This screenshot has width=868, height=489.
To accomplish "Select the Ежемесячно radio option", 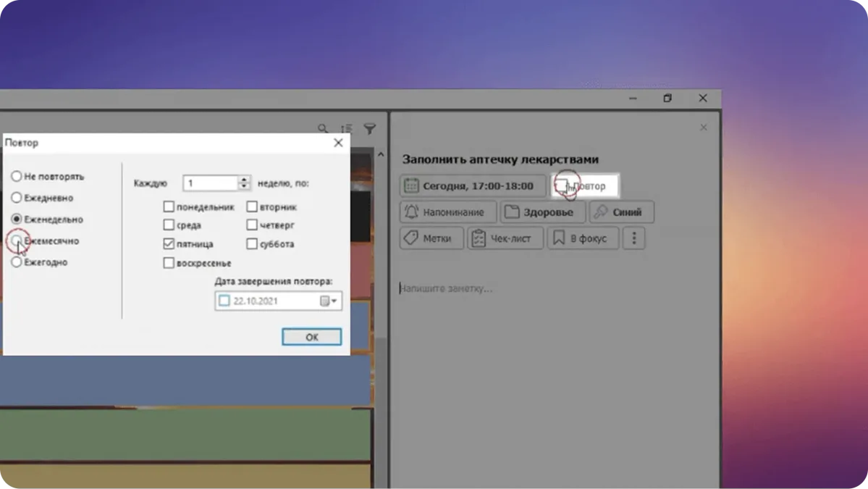I will point(17,241).
